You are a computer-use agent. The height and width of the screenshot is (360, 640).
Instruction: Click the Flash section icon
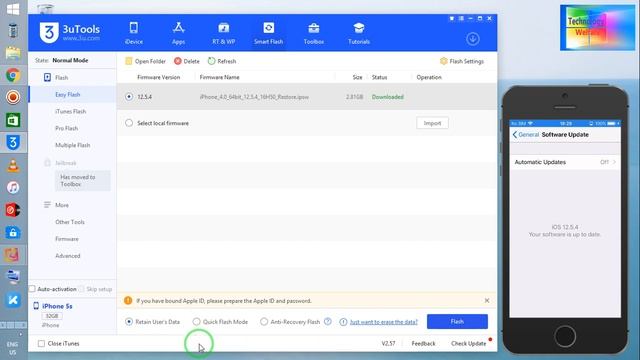(x=47, y=77)
